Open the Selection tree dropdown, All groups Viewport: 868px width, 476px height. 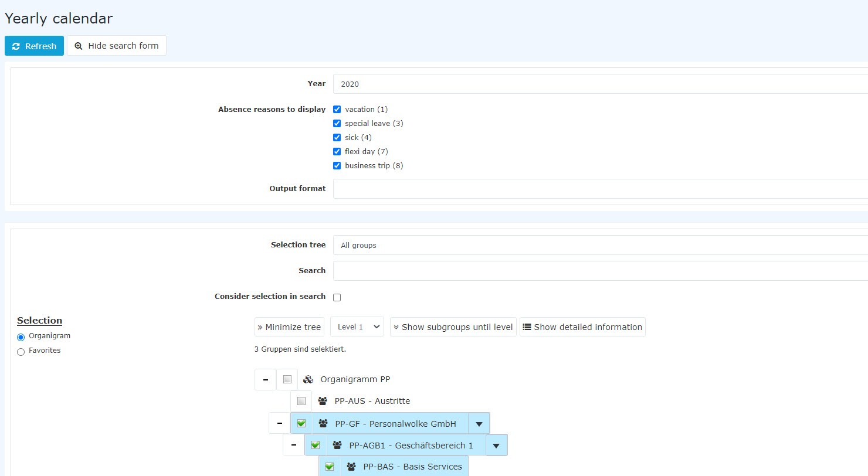(x=601, y=245)
